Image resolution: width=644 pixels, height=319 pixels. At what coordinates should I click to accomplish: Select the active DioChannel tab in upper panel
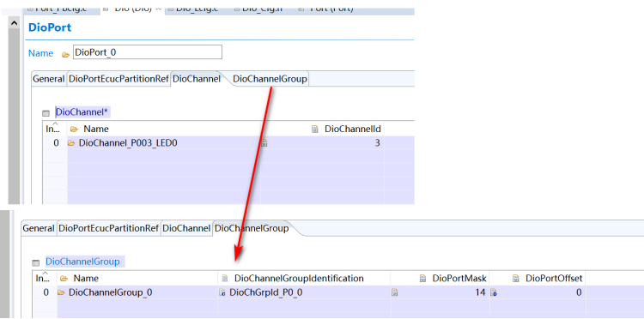(x=197, y=79)
